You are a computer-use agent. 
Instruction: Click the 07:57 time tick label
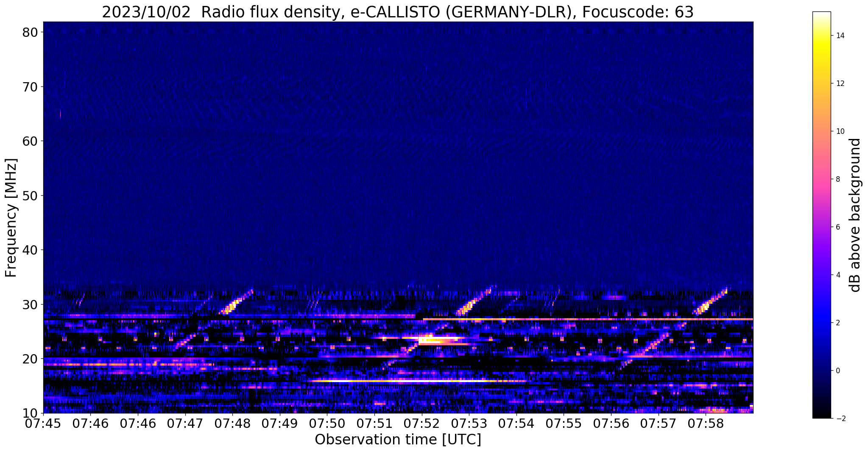coord(658,424)
